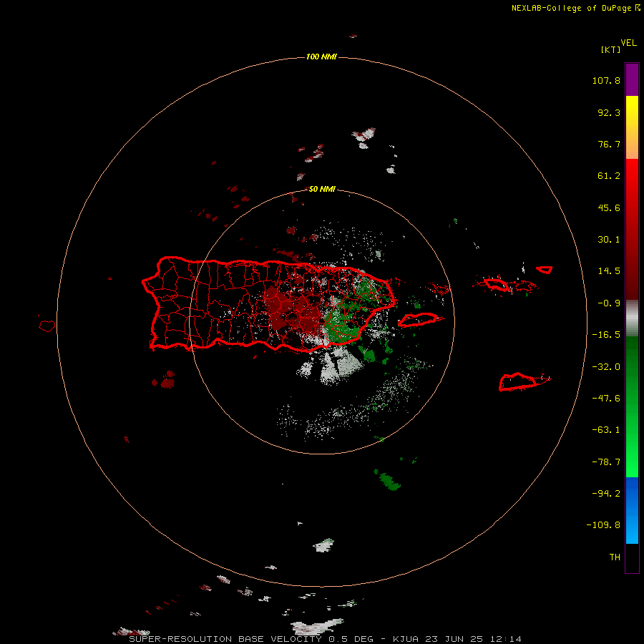Click the 61.2 velocity scale value
Viewport: 644px width, 644px height.
609,176
